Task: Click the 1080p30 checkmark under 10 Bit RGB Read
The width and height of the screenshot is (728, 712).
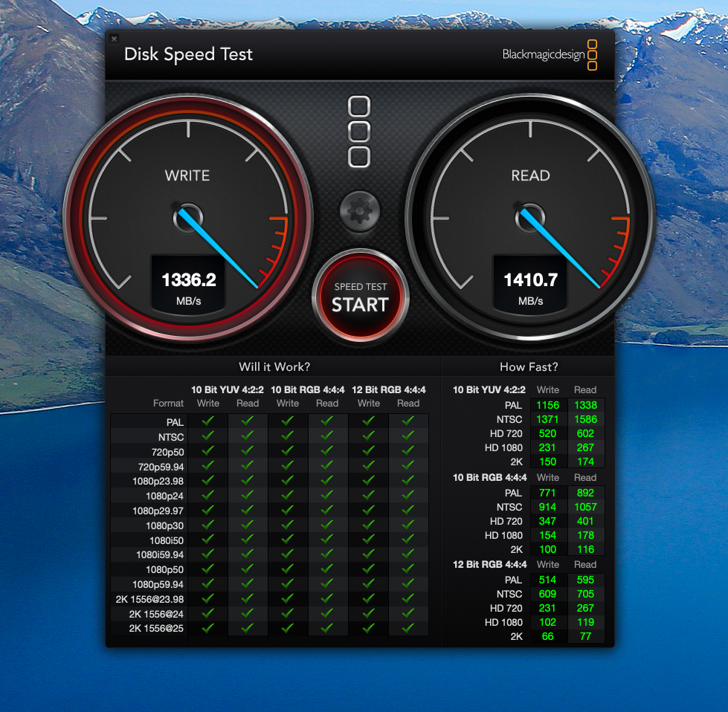Action: click(x=327, y=525)
